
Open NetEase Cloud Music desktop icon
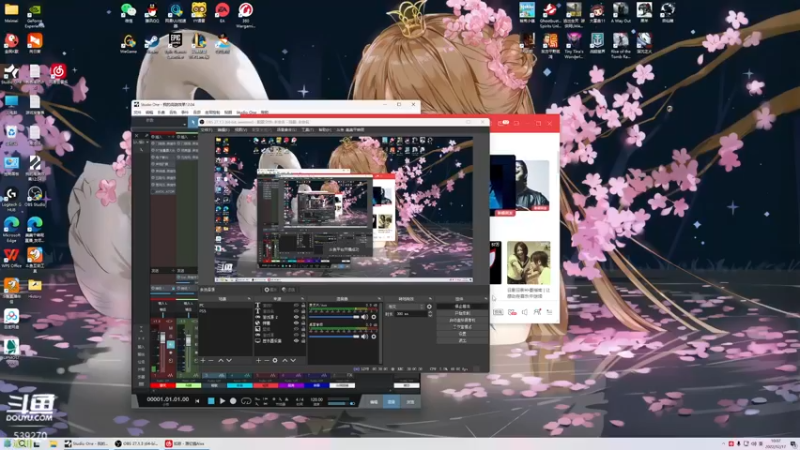(58, 74)
